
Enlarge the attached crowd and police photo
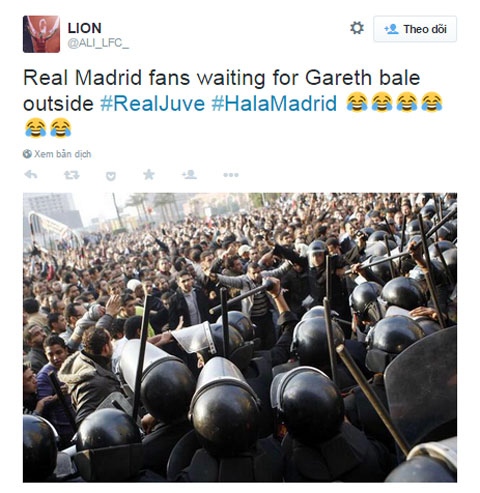point(240,337)
